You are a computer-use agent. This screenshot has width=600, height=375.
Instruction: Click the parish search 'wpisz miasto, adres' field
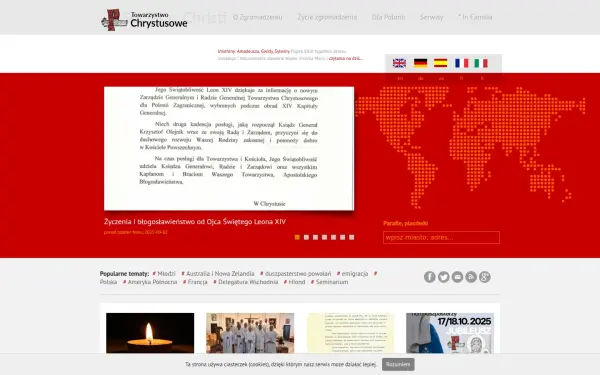[x=441, y=237]
